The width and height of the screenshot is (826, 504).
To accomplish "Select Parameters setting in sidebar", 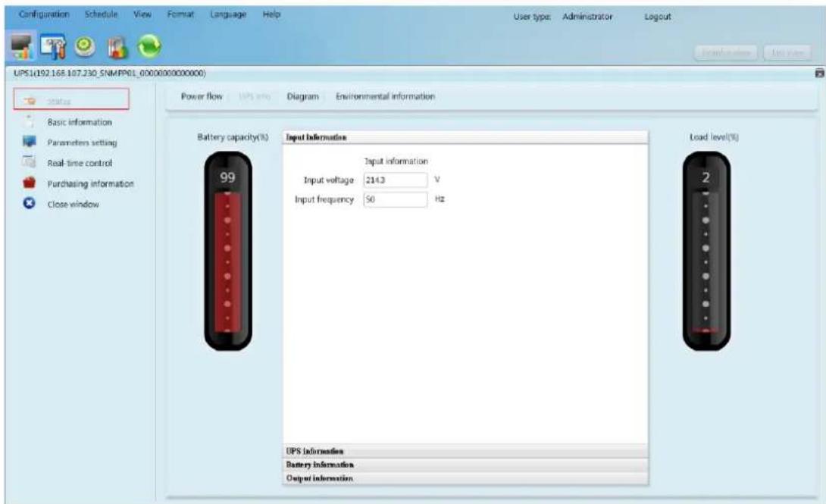I will [82, 142].
